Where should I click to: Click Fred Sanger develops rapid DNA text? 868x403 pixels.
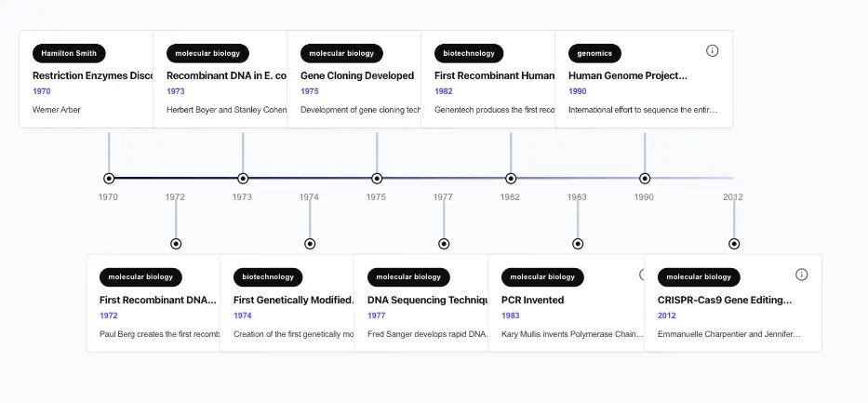click(427, 334)
